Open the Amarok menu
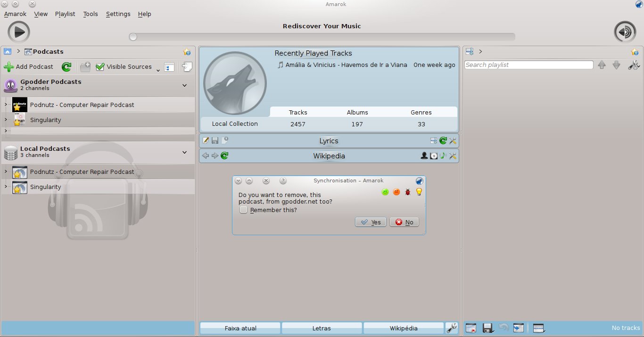This screenshot has width=644, height=337. 15,14
